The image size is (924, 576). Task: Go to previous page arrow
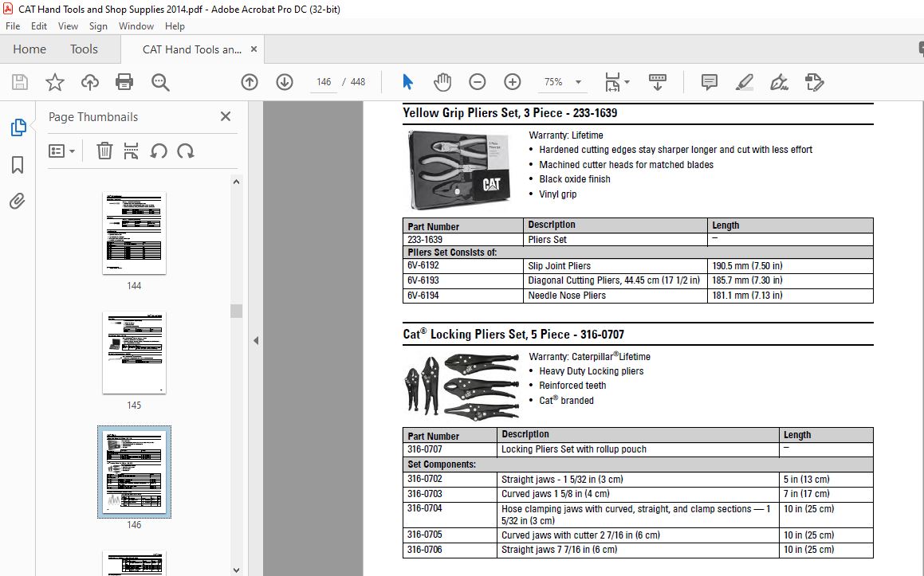click(250, 82)
